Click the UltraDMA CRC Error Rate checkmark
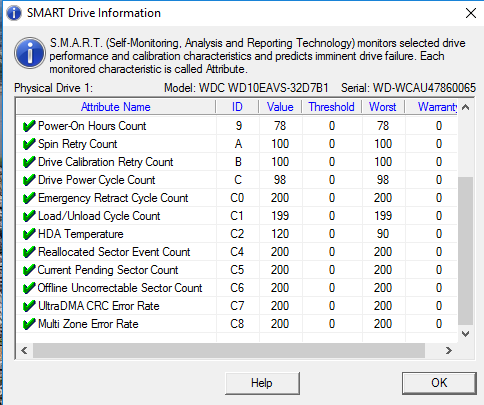Image resolution: width=484 pixels, height=405 pixels. 29,306
